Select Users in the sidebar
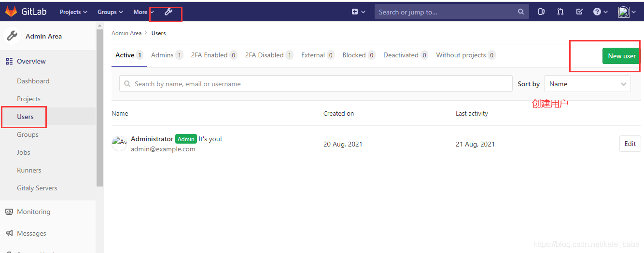 25,117
